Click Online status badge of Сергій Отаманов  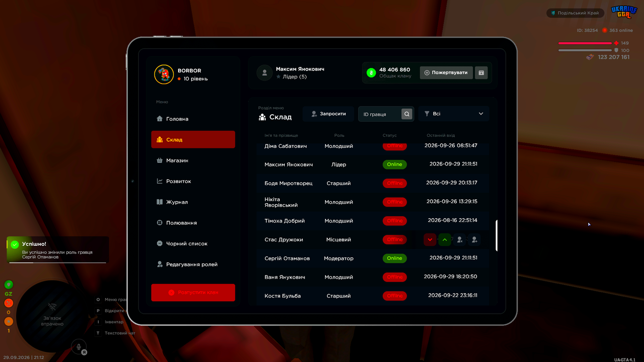[395, 258]
